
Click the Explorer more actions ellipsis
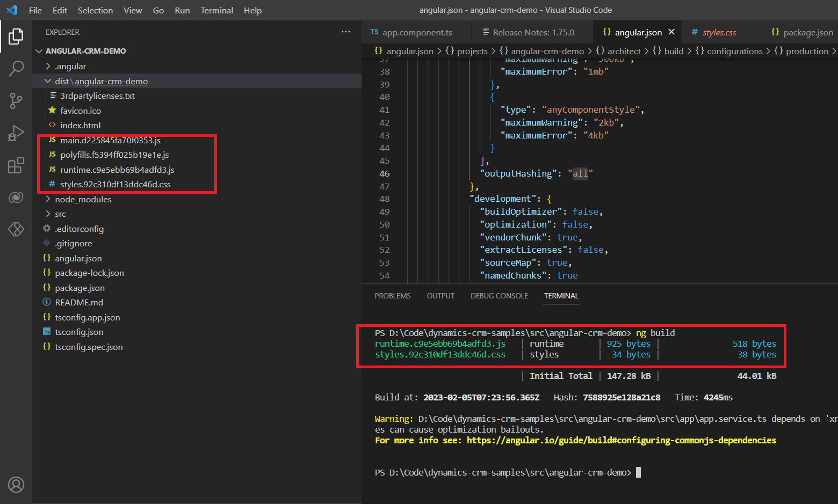click(x=346, y=32)
